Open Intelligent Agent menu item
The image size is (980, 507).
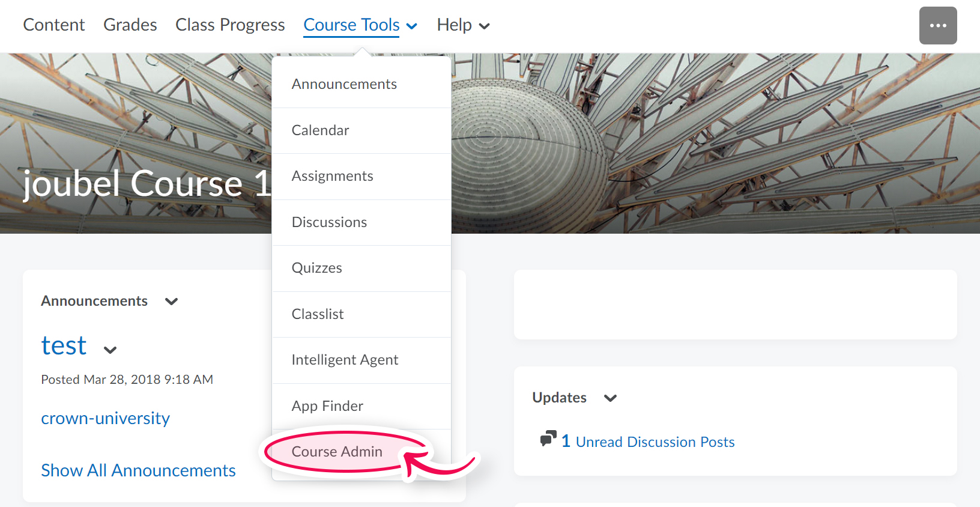pos(345,360)
